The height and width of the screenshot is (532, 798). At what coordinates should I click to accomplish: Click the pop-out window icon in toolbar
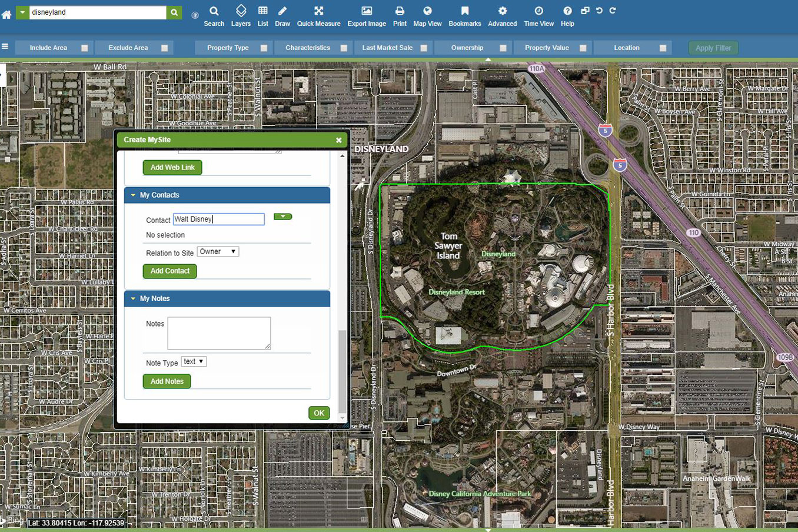click(x=585, y=11)
